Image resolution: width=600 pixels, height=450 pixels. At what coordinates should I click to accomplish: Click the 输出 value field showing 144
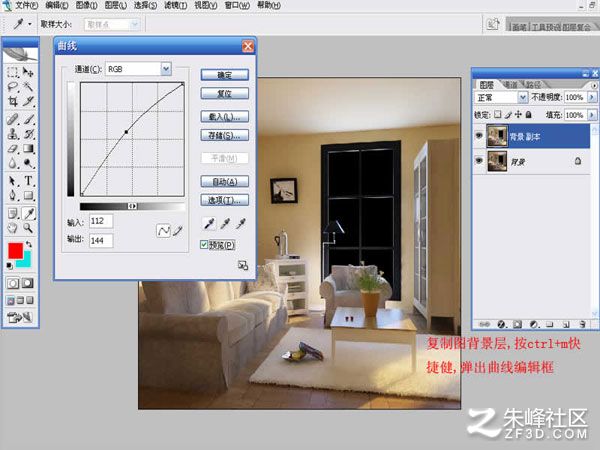[101, 241]
